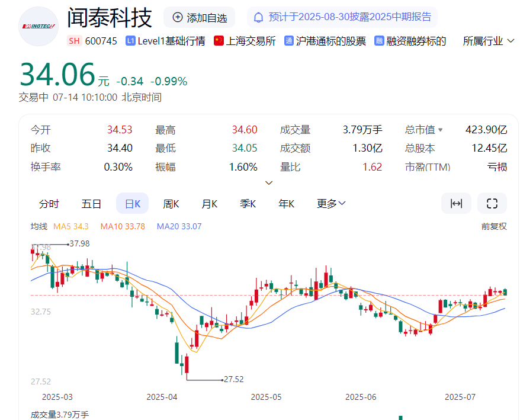Click the 27.52 low price marker

point(234,379)
